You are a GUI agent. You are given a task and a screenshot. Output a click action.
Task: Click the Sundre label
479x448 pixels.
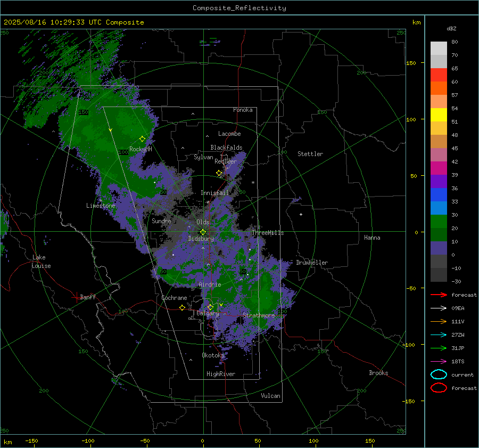point(161,221)
